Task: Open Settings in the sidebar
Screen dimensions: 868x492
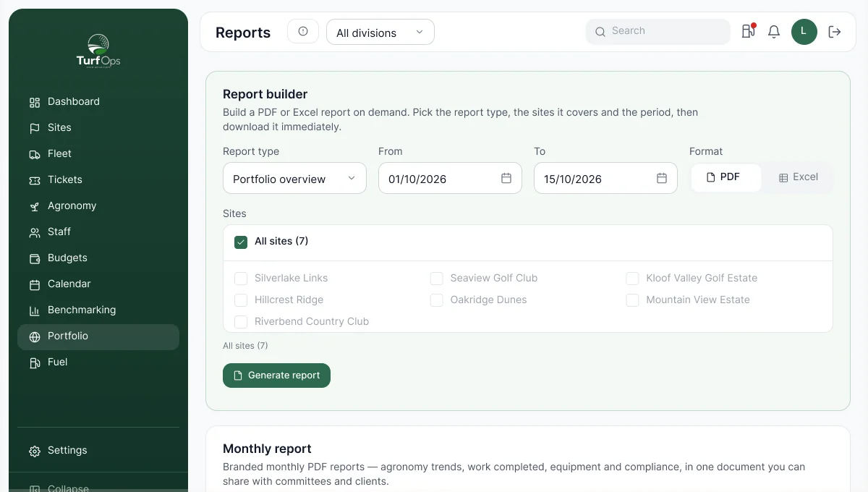Action: tap(98, 451)
